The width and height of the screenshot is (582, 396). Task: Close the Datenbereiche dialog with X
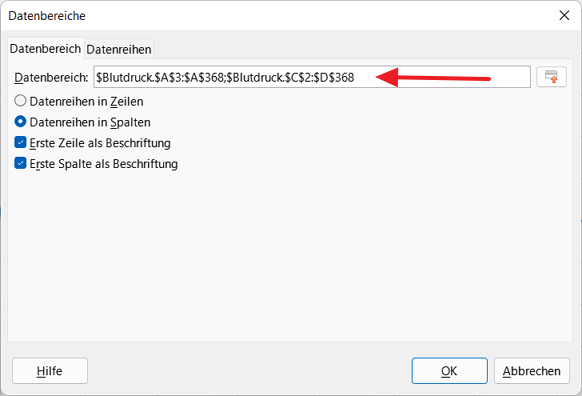coord(564,15)
